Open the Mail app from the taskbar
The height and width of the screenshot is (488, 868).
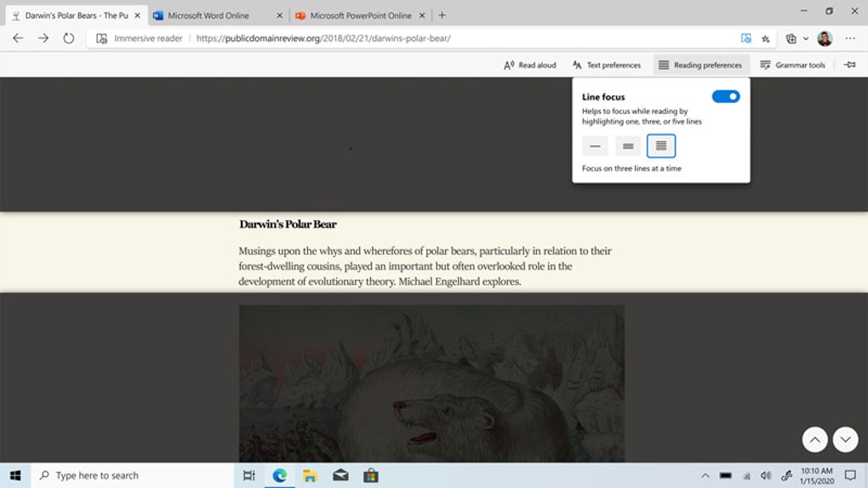[x=340, y=475]
